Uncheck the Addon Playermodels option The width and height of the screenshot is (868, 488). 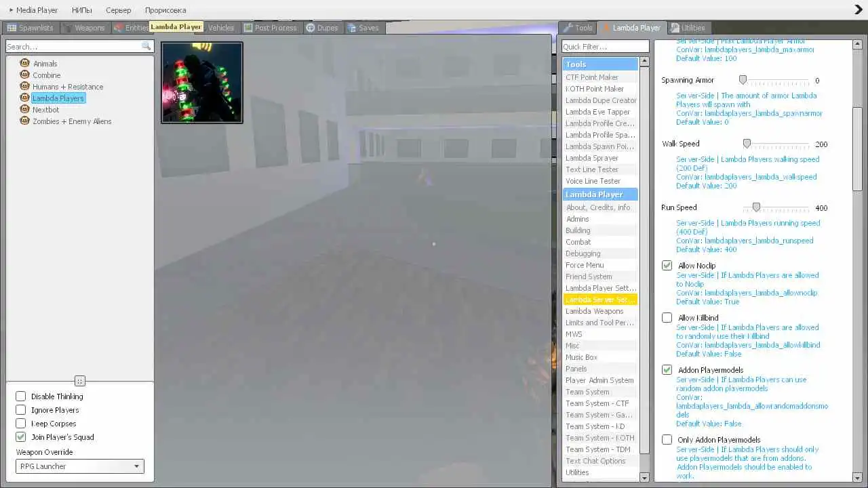click(x=667, y=370)
